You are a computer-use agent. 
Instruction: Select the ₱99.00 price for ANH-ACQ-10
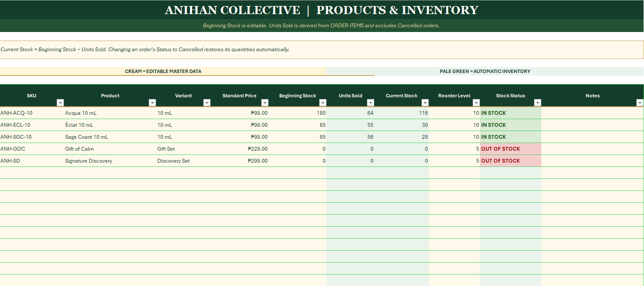240,113
